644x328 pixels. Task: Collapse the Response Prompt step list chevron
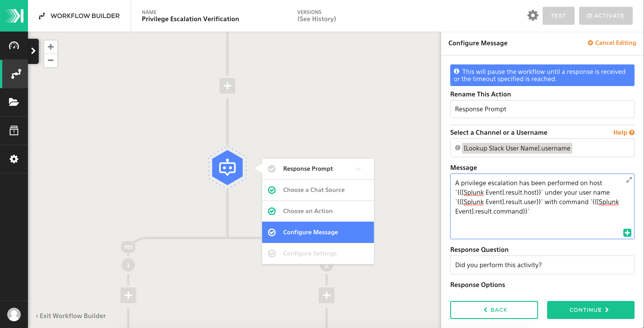coord(358,169)
